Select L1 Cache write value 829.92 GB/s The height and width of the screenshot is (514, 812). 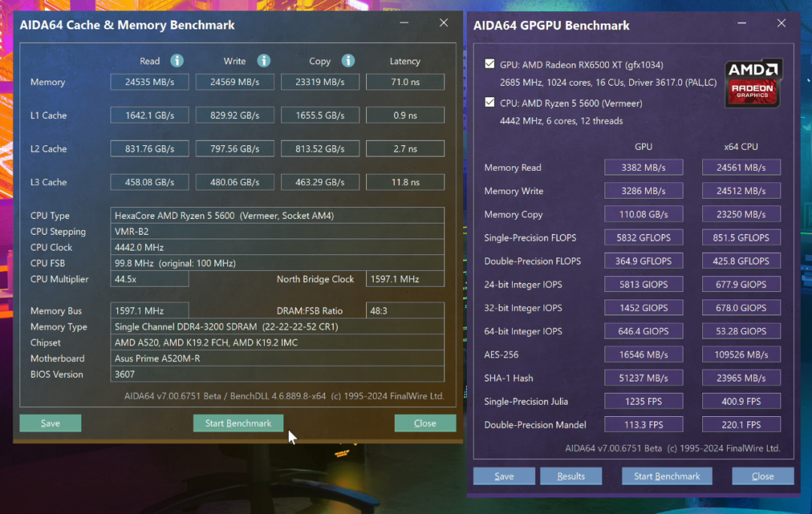(x=235, y=115)
